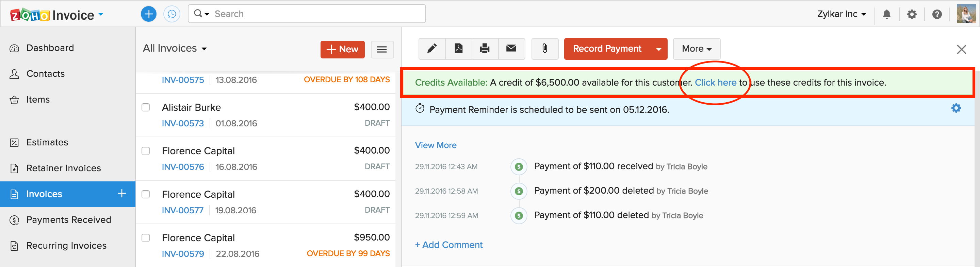This screenshot has height=267, width=980.
Task: Select checkbox for invoice INV-00576
Action: 146,151
